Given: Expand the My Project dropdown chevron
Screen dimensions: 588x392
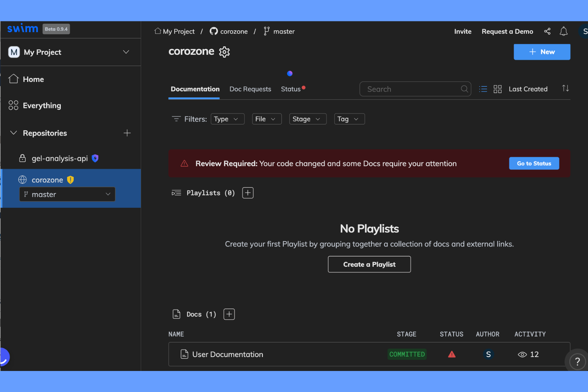Looking at the screenshot, I should click(126, 52).
